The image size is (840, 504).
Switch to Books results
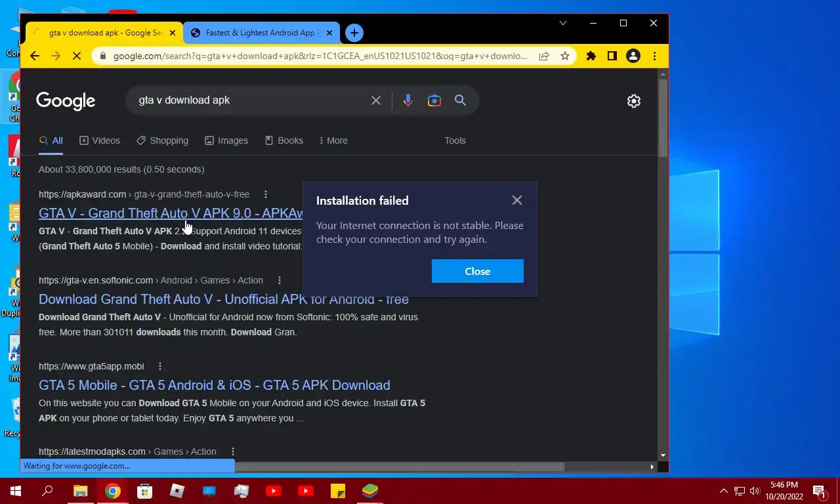click(283, 140)
